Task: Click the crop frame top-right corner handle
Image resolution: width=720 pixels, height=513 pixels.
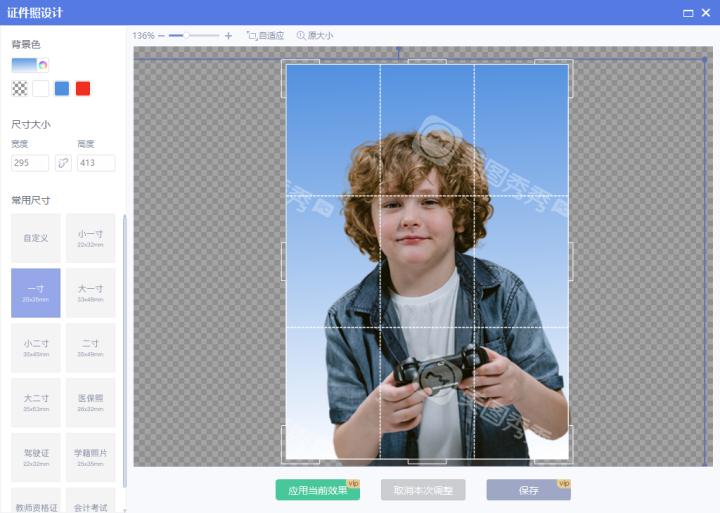Action: 571,62
